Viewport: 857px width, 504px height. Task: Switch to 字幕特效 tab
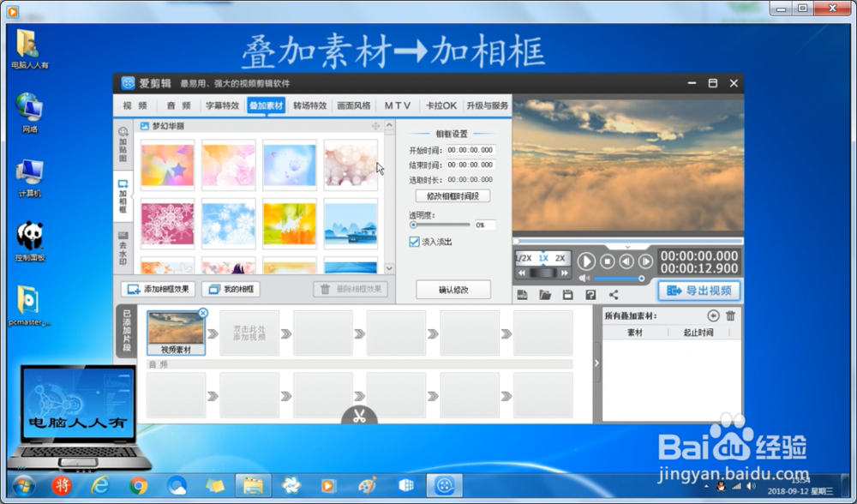click(223, 105)
